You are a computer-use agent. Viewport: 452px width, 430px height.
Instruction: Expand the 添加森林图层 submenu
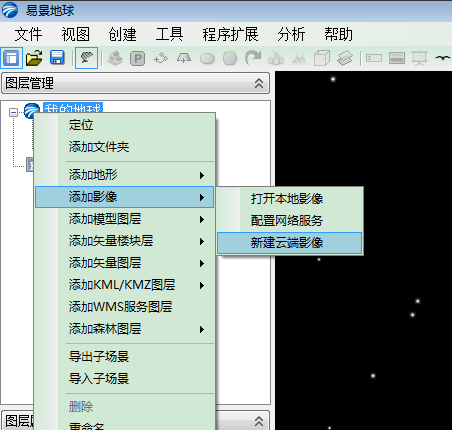click(124, 329)
